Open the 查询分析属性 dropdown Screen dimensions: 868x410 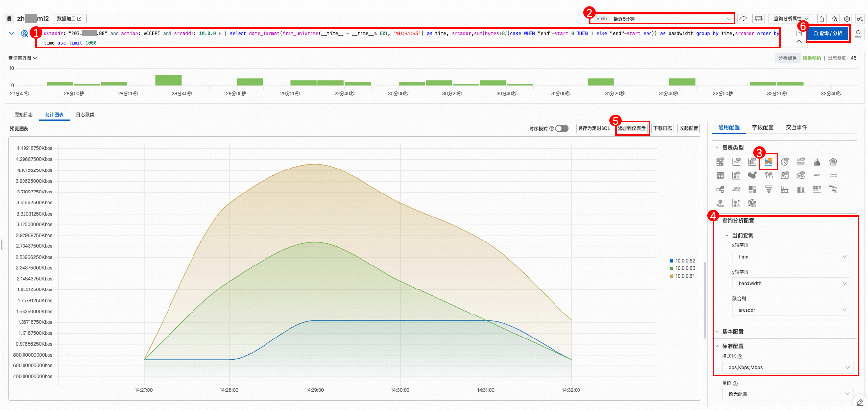[x=791, y=19]
